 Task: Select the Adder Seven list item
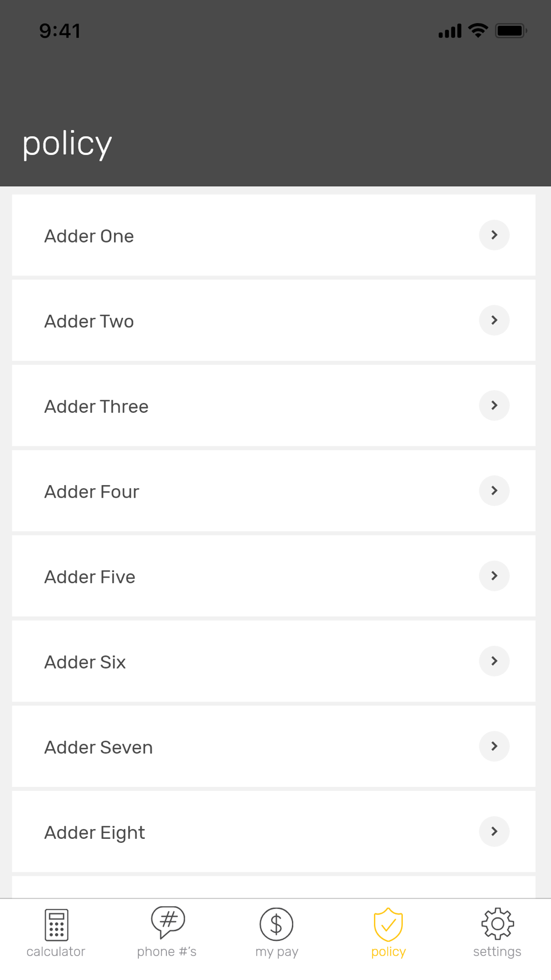[x=273, y=747]
